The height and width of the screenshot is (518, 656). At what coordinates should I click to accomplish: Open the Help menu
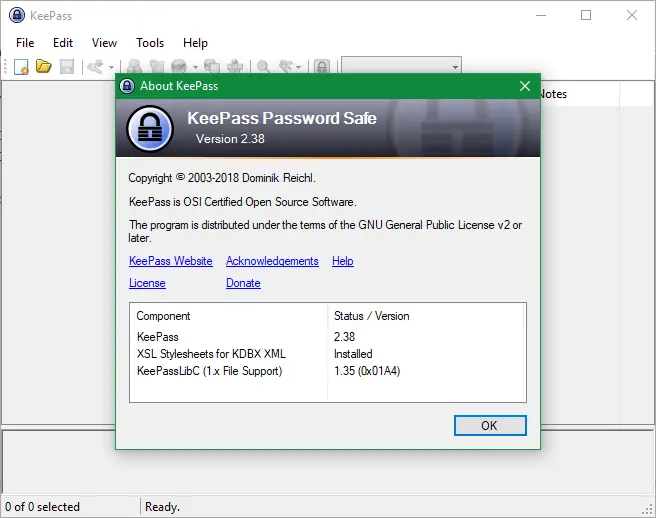pyautogui.click(x=195, y=43)
